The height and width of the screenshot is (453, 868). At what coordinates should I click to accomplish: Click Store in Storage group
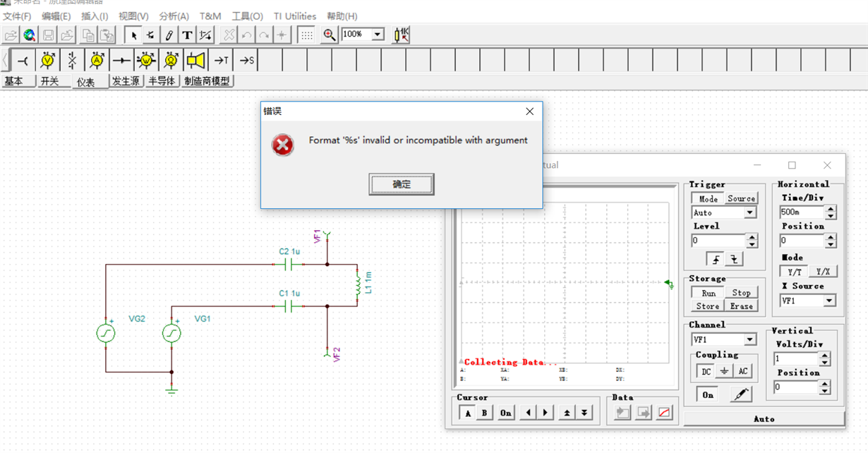(x=708, y=306)
